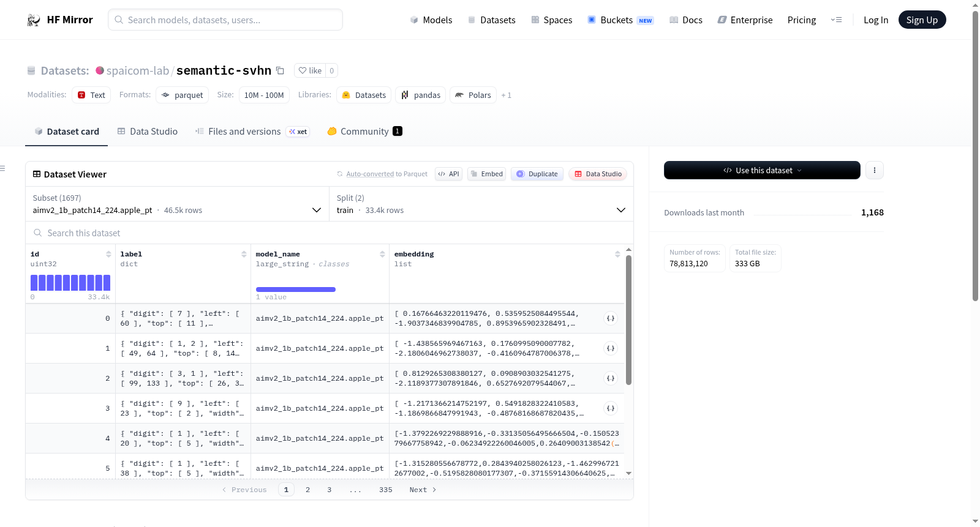
Task: Go to Spaces in top navigation
Action: (551, 20)
